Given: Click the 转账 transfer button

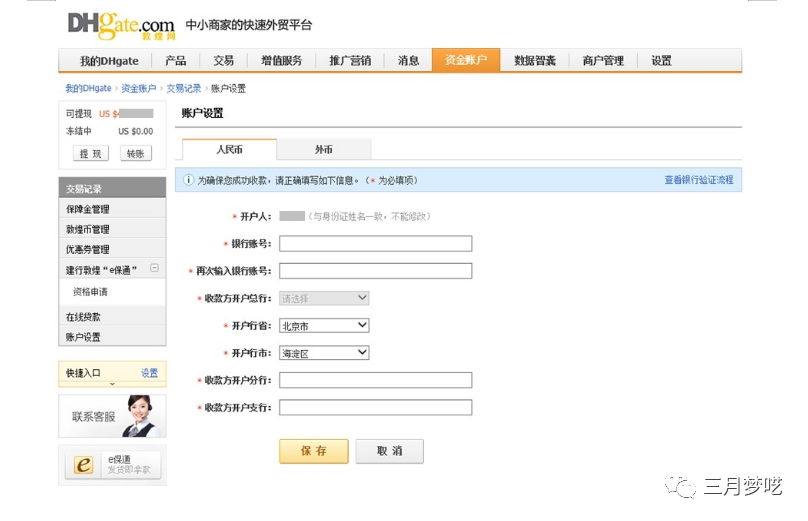Looking at the screenshot, I should click(x=135, y=153).
